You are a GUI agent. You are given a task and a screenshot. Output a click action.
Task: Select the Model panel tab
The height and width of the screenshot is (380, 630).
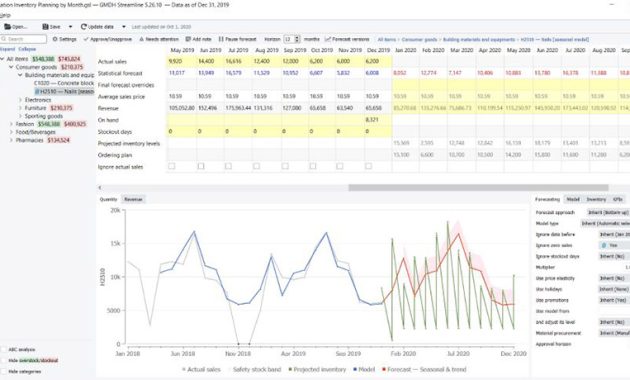[573, 199]
